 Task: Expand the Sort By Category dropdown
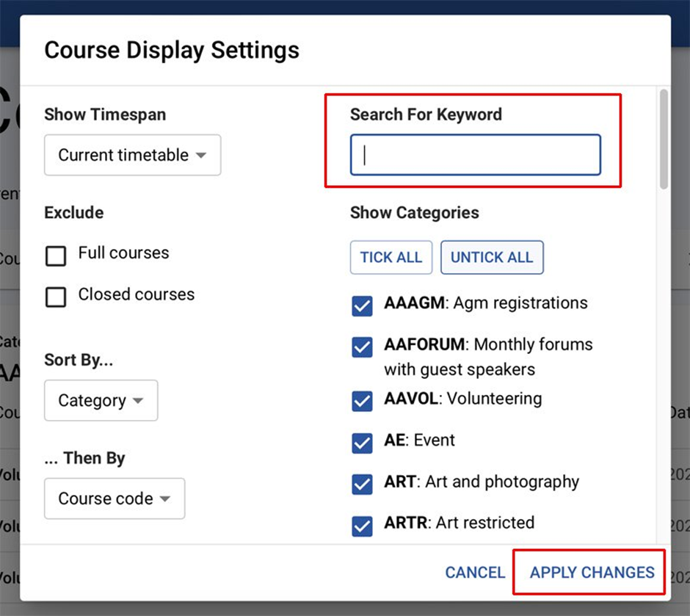pos(101,400)
